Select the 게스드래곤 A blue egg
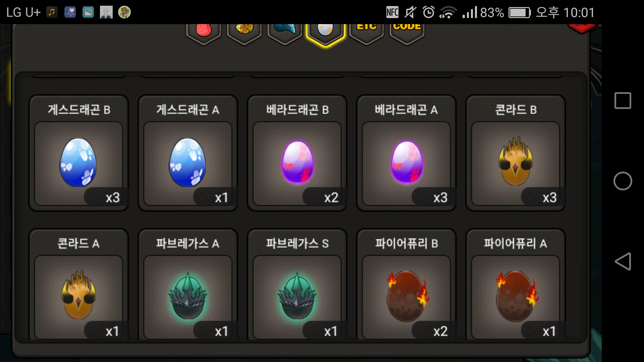Viewport: 644px width, 362px height. tap(188, 153)
